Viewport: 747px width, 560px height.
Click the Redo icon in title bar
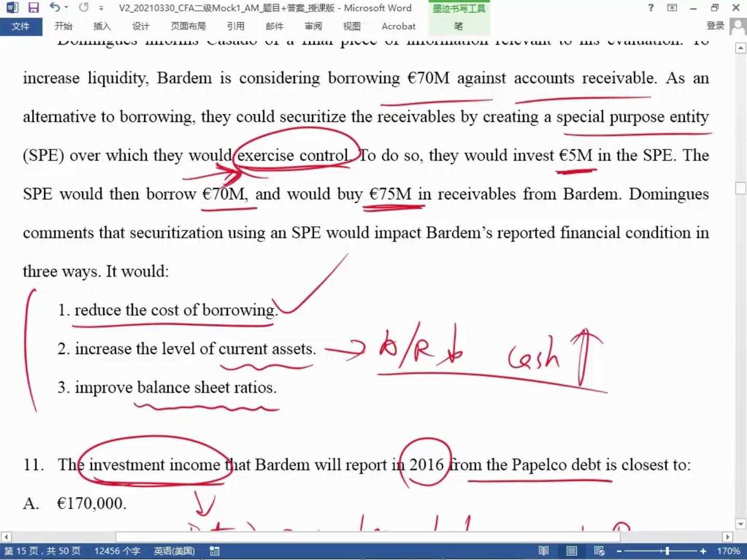click(84, 7)
